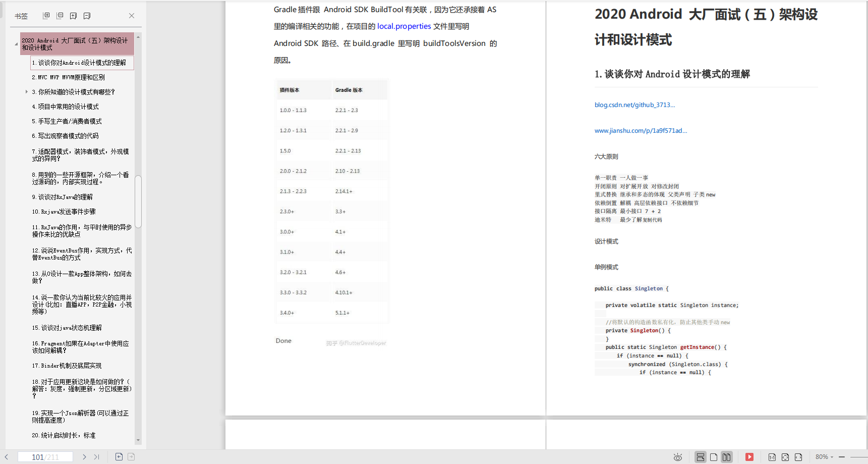Image resolution: width=868 pixels, height=464 pixels.
Task: Open bookmark '14. 说一款你认为当前比较火的应用'
Action: pyautogui.click(x=82, y=304)
